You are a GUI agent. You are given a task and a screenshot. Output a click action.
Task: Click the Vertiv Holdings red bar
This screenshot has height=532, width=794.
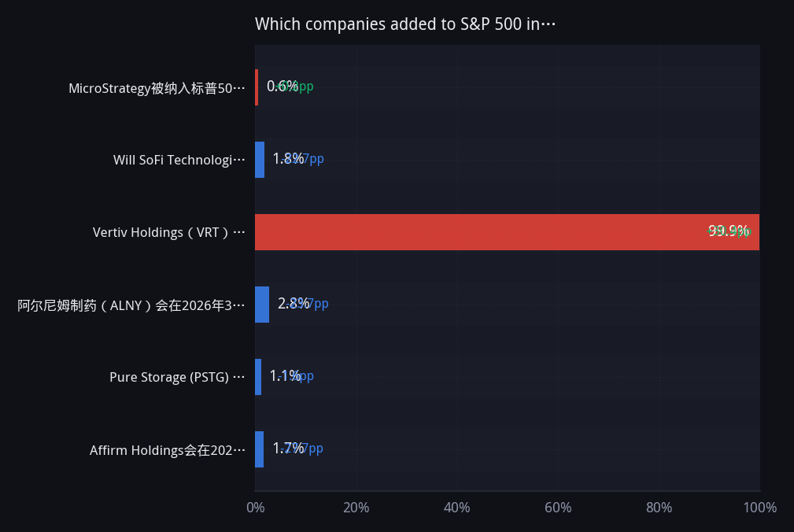point(507,232)
